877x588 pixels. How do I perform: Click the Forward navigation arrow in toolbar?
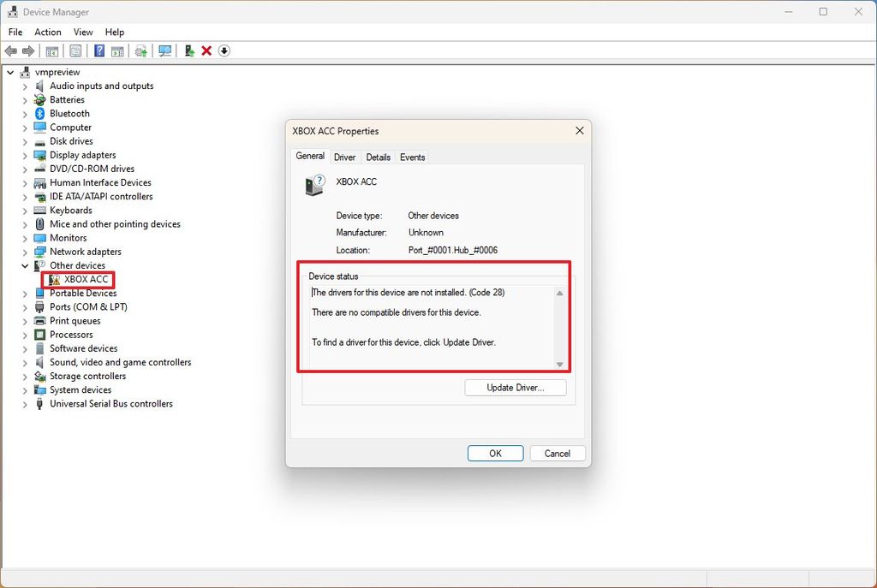(27, 50)
